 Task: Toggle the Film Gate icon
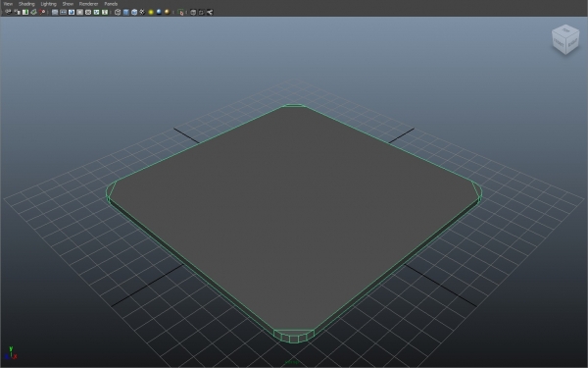pos(63,12)
